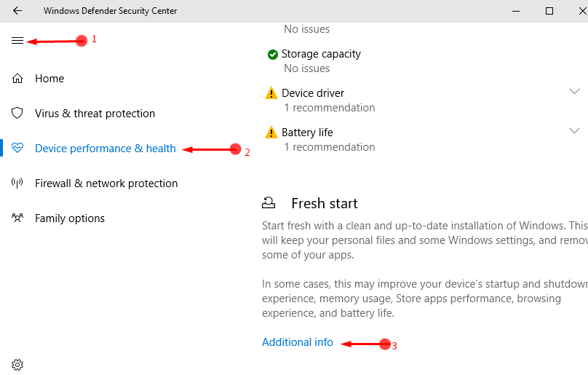Viewport: 588px width, 375px height.
Task: Expand the Battery life recommendation
Action: tap(574, 130)
